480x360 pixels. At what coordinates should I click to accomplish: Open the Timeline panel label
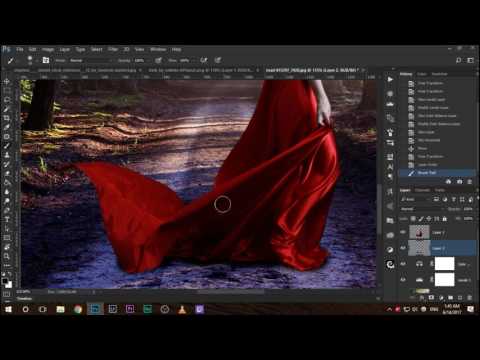click(x=24, y=299)
